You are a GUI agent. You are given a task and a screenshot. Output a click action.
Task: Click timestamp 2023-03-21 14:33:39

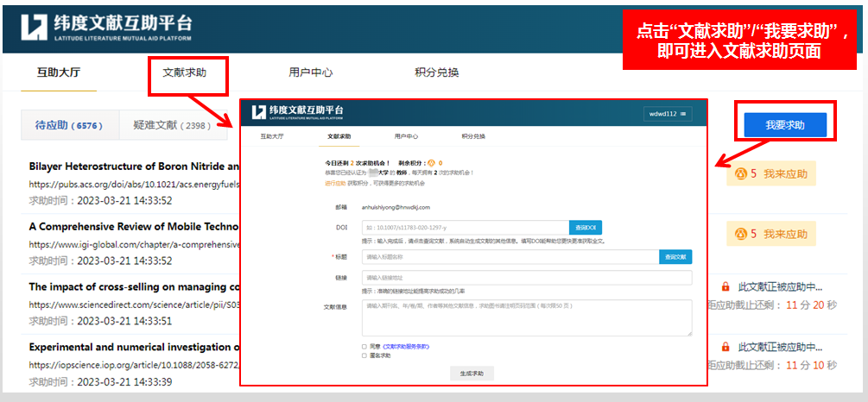124,381
